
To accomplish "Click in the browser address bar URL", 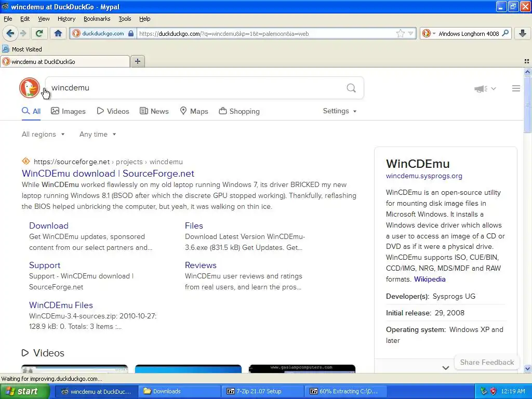I will 267,33.
